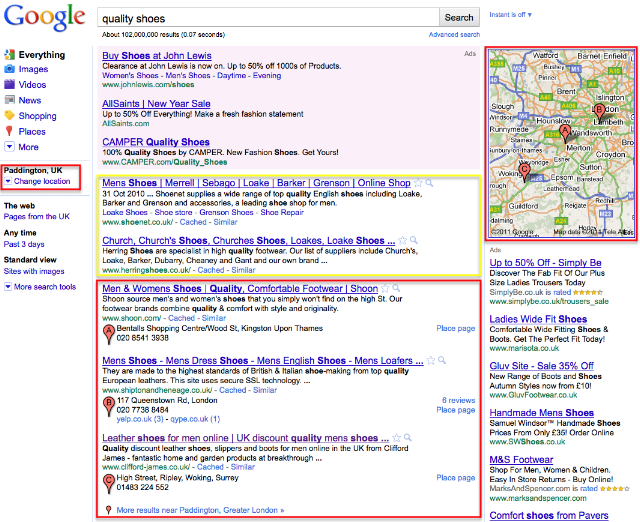Open M&S Footwear ad
Viewport: 640px width, 522px height.
[x=521, y=460]
